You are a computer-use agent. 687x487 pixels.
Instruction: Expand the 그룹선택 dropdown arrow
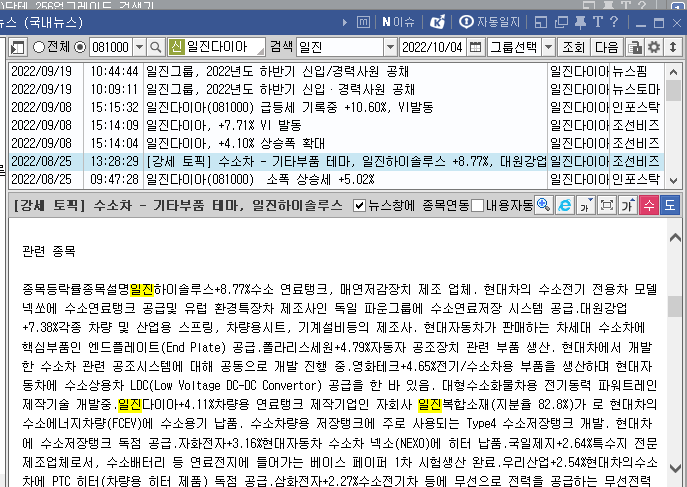549,47
